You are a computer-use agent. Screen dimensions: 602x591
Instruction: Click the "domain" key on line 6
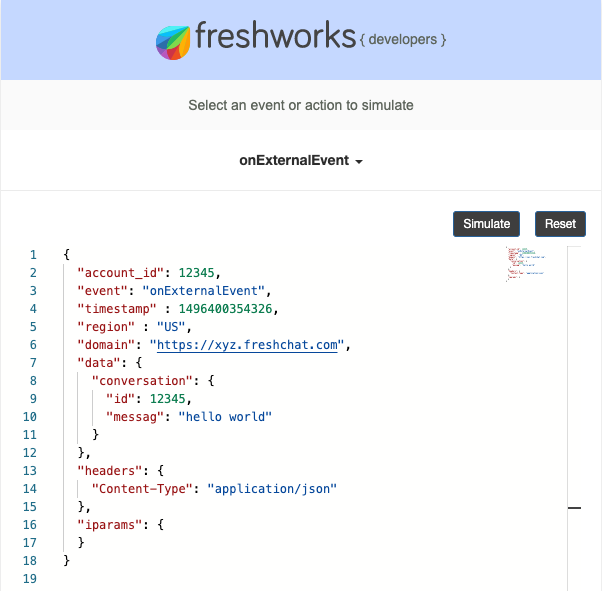(x=106, y=345)
